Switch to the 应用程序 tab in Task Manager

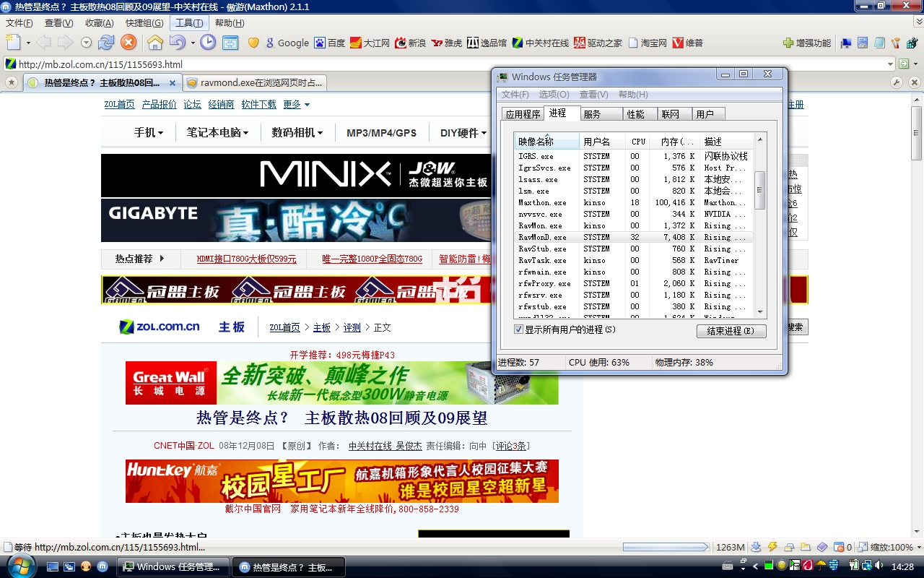click(523, 114)
